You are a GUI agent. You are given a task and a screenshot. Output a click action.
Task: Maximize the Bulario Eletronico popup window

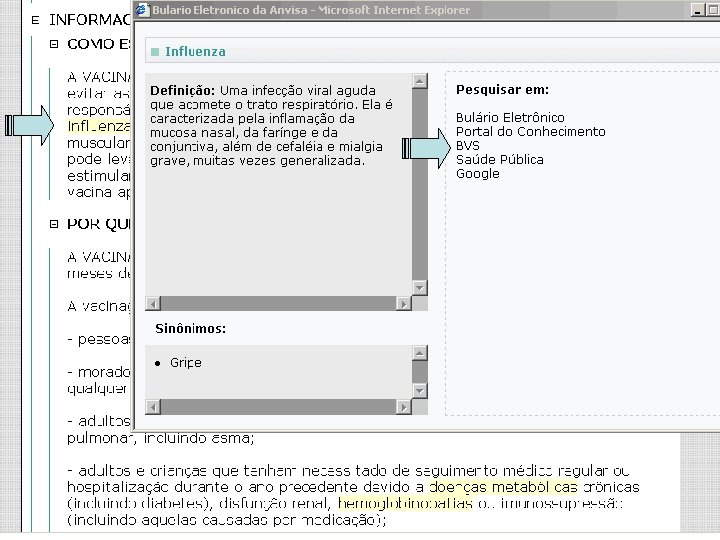click(x=713, y=10)
